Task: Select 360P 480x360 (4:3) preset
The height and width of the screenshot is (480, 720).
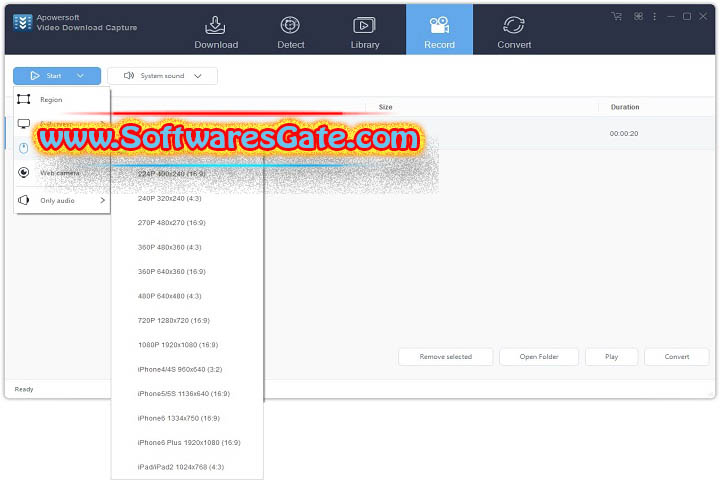Action: 169,247
